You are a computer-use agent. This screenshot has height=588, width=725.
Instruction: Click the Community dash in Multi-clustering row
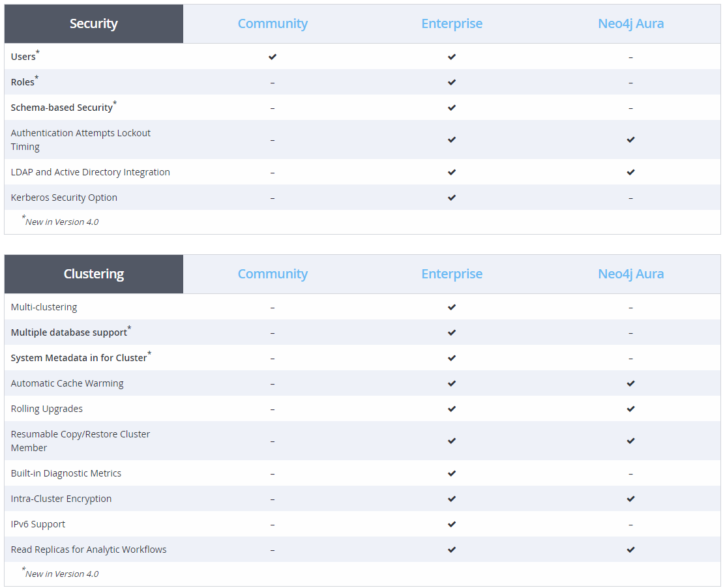(x=273, y=308)
